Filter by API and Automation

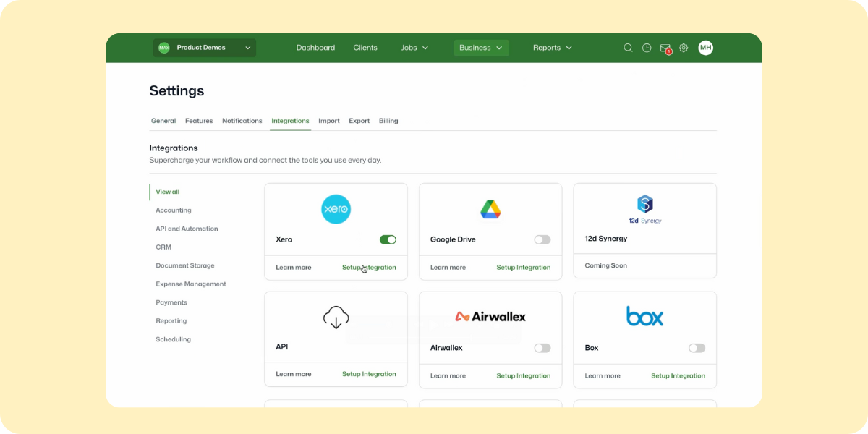pos(187,229)
